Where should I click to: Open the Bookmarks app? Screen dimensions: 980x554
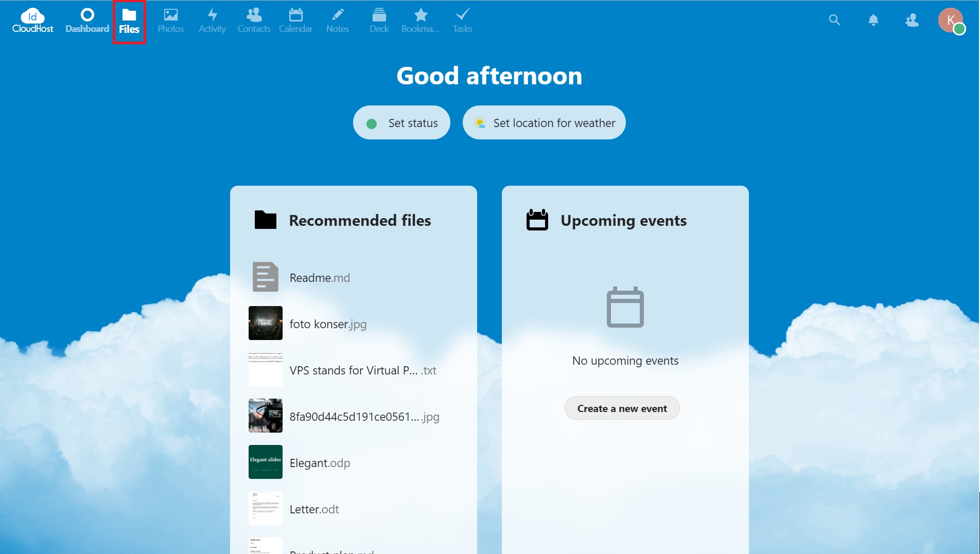421,21
